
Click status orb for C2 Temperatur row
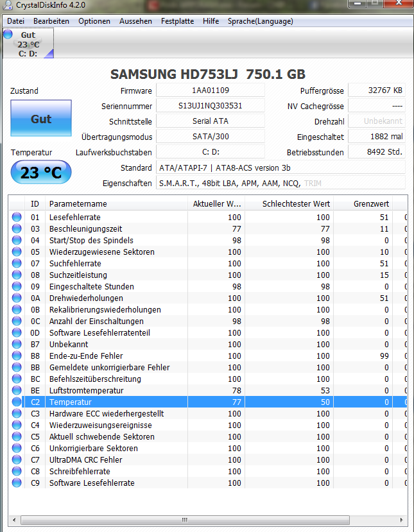[17, 402]
